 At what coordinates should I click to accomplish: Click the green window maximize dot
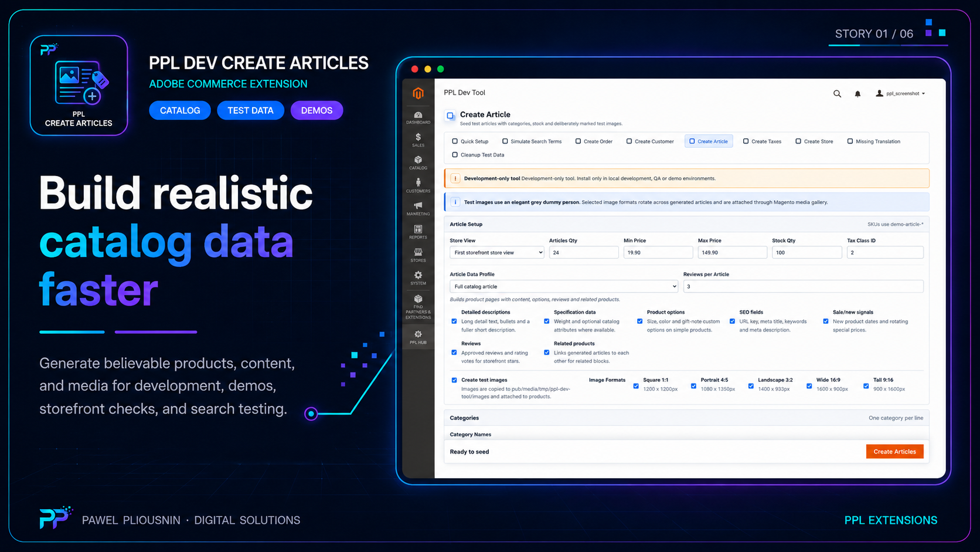tap(441, 69)
